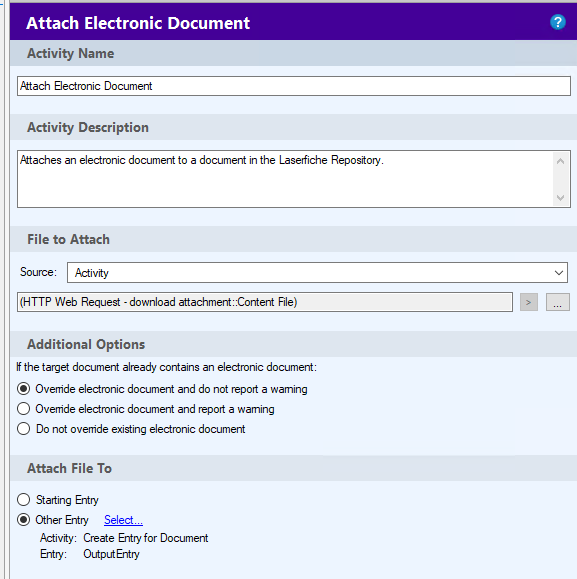577x579 pixels.
Task: Click the Select... link for Other Entry
Action: click(x=123, y=520)
